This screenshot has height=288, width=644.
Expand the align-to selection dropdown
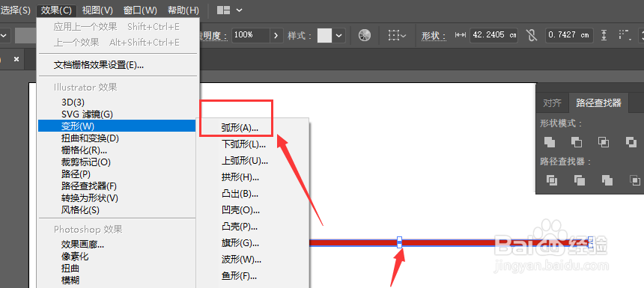point(397,35)
